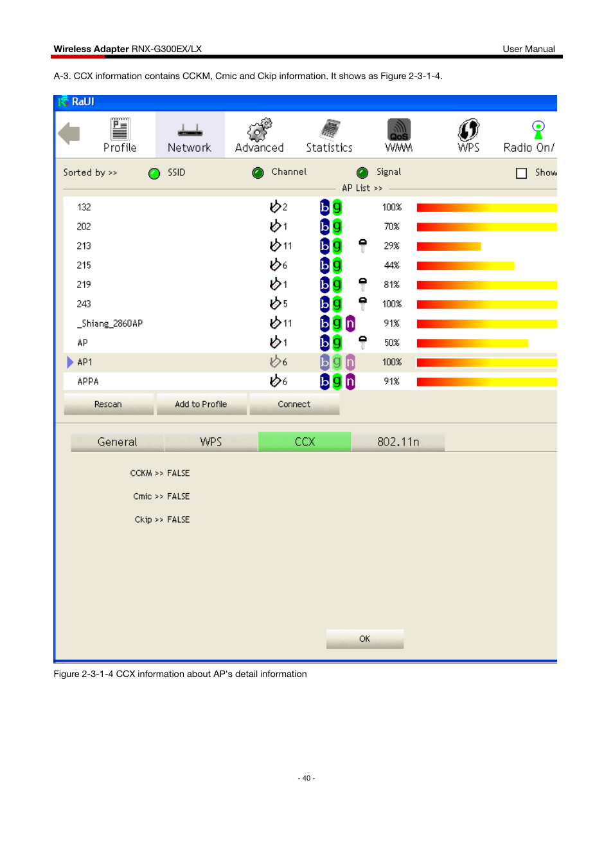
Task: Click the signal bar for AP at 50%
Action: (473, 343)
